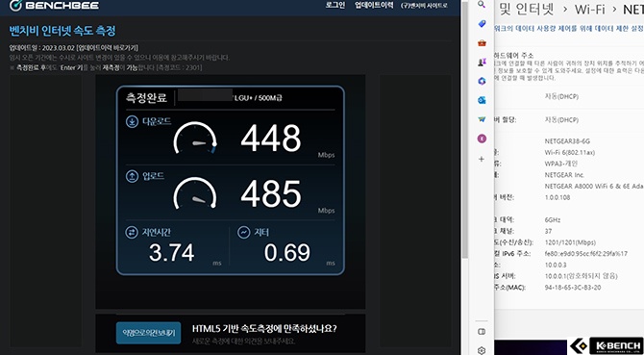
Task: Click the upload speed gauge
Action: pyautogui.click(x=195, y=193)
